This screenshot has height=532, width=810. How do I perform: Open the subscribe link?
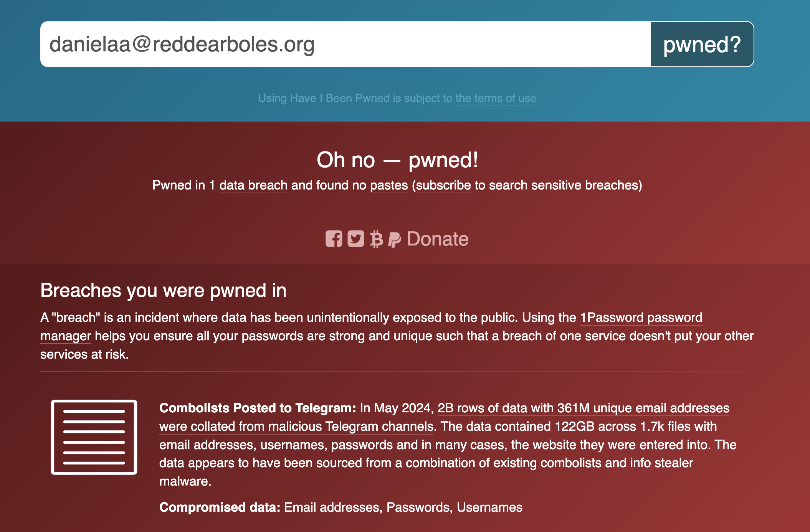443,185
